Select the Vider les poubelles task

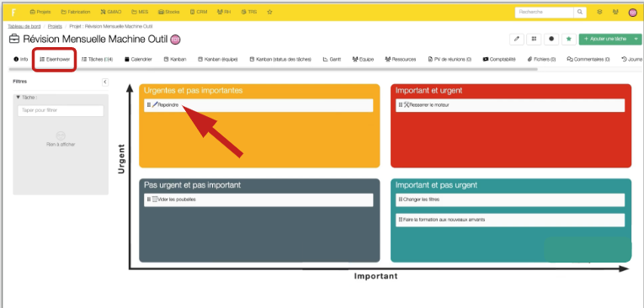pos(258,199)
